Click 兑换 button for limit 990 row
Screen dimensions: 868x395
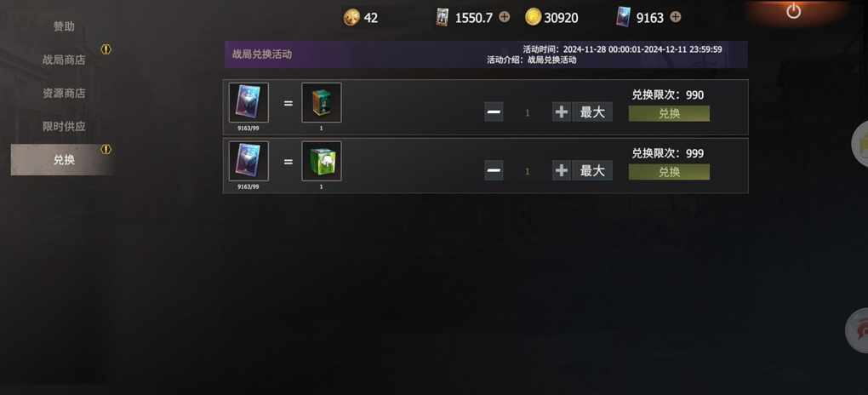coord(669,113)
